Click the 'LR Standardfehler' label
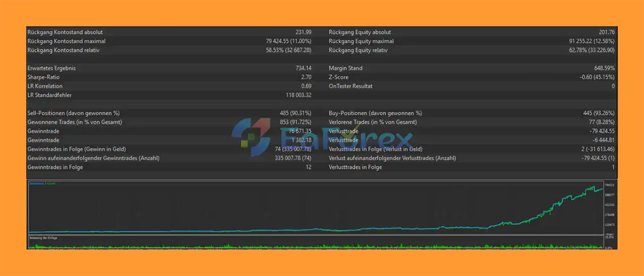Image resolution: width=644 pixels, height=276 pixels. [49, 95]
